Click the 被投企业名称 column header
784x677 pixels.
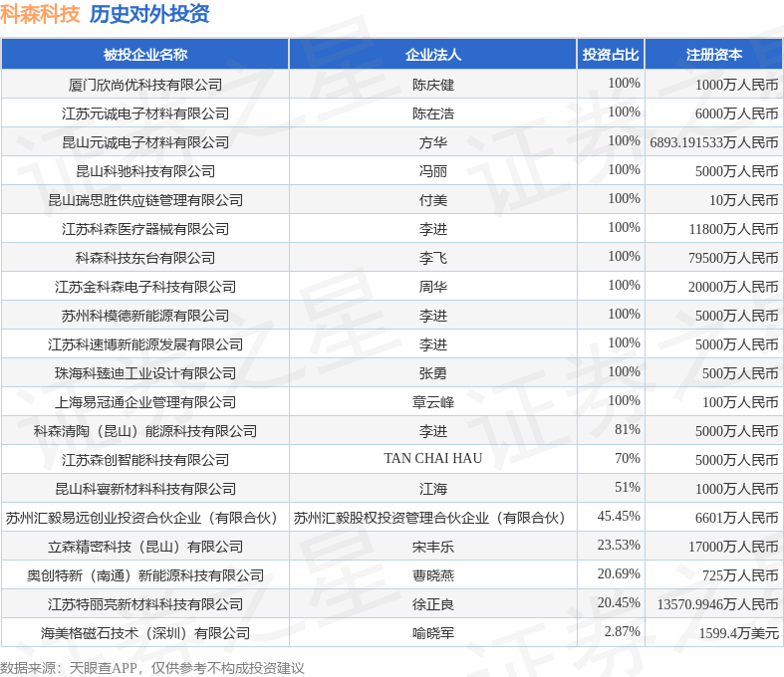pos(145,54)
